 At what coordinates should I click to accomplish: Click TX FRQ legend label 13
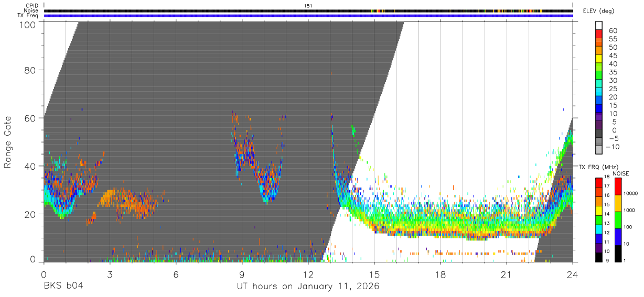coord(607,223)
